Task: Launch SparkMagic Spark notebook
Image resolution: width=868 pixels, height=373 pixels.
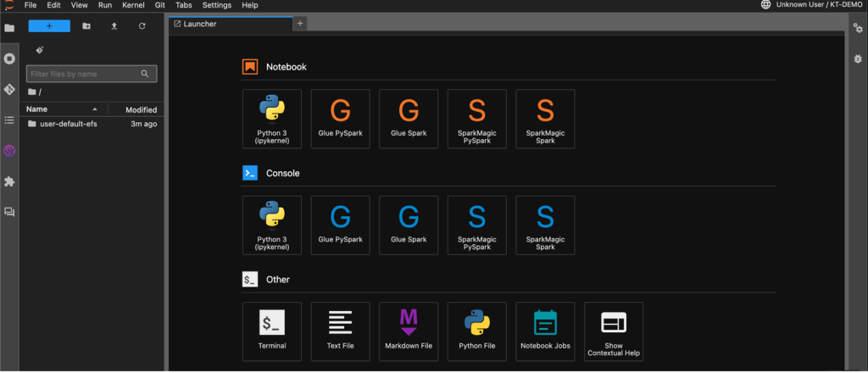Action: [x=545, y=119]
